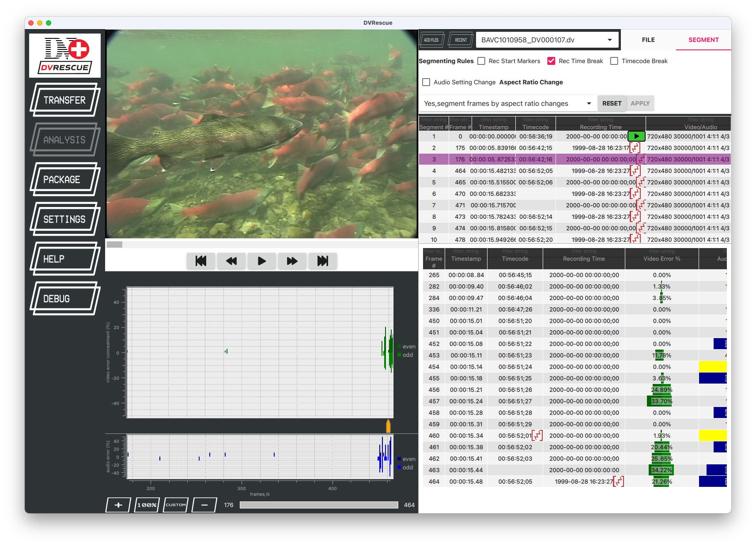Click the DVRescue logo
This screenshot has width=756, height=546.
[x=64, y=55]
